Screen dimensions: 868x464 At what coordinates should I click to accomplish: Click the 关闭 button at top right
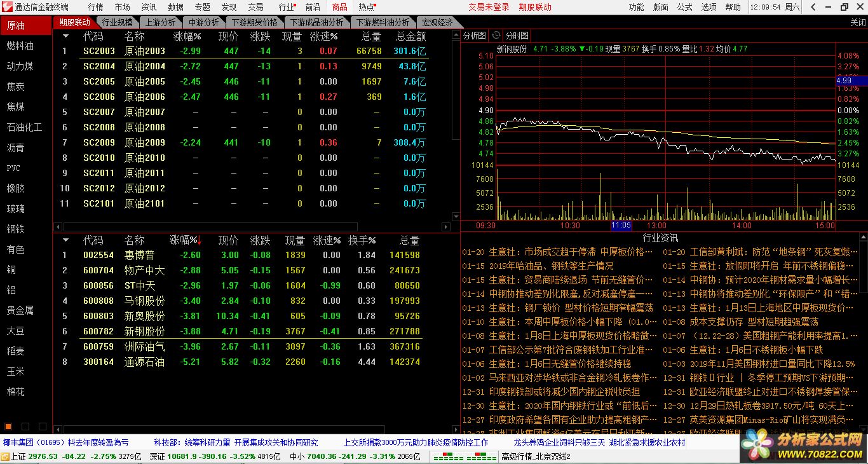point(858,22)
